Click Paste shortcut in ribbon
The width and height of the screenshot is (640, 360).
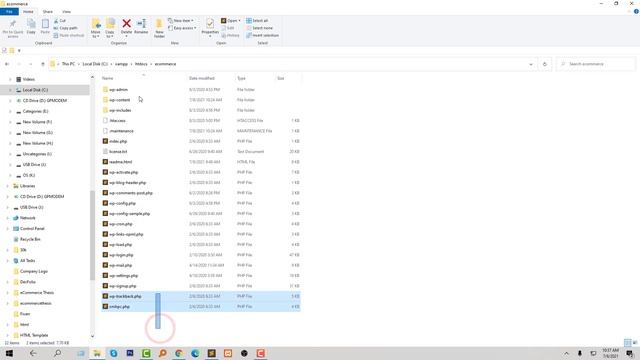[69, 36]
